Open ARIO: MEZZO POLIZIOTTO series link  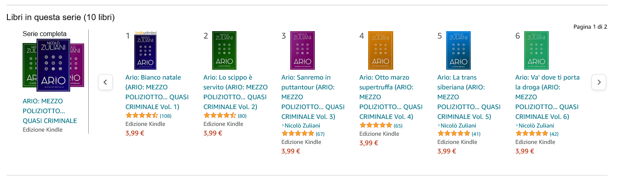pyautogui.click(x=50, y=111)
